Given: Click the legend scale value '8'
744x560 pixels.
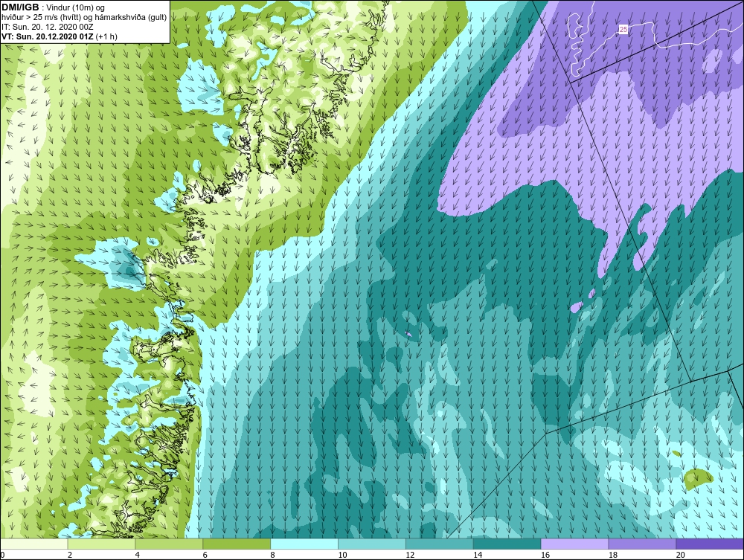Looking at the screenshot, I should [273, 555].
